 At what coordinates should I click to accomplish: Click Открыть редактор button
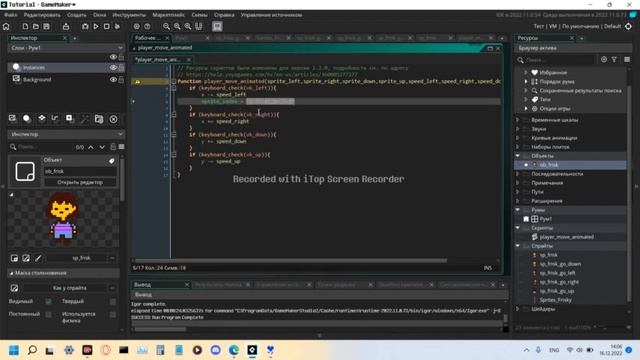tap(80, 182)
